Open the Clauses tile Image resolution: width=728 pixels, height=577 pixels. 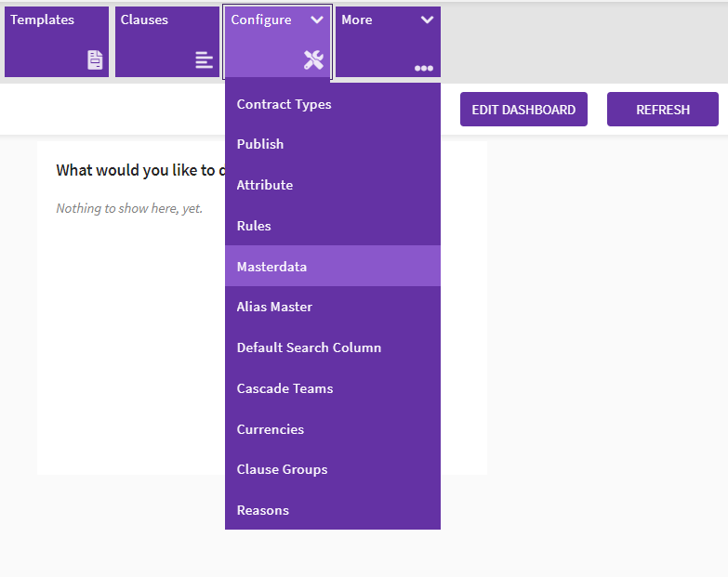point(166,41)
